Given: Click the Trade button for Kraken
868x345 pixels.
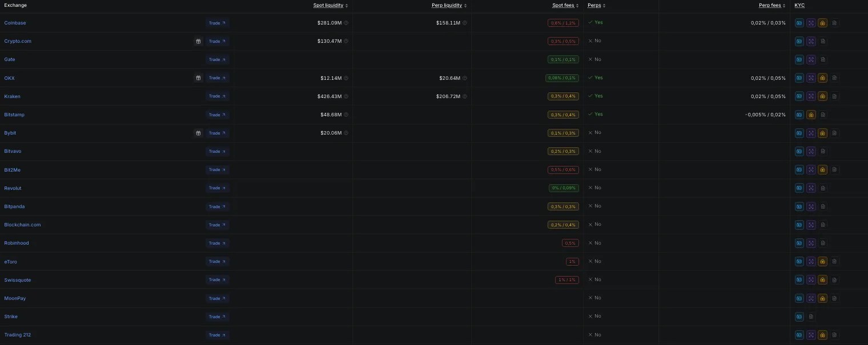Looking at the screenshot, I should pyautogui.click(x=217, y=96).
